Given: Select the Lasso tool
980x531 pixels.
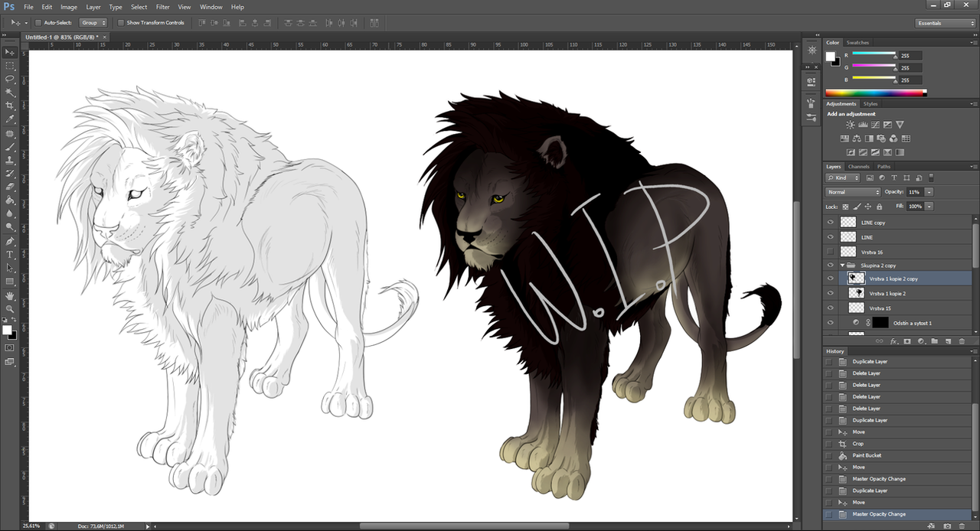Looking at the screenshot, I should (x=10, y=79).
